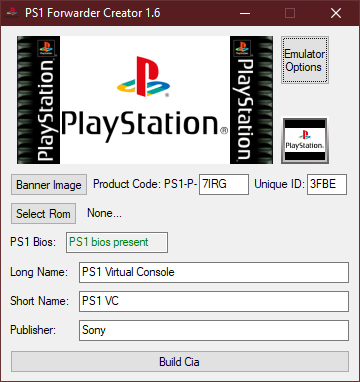Screen dimensions: 360x382
Task: Edit the Long Name field
Action: coord(214,272)
